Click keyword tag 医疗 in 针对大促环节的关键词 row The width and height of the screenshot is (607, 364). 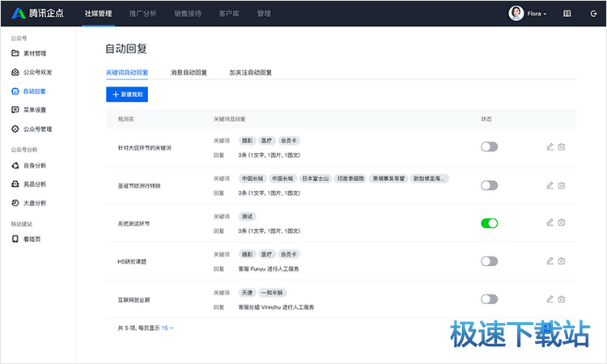click(267, 141)
